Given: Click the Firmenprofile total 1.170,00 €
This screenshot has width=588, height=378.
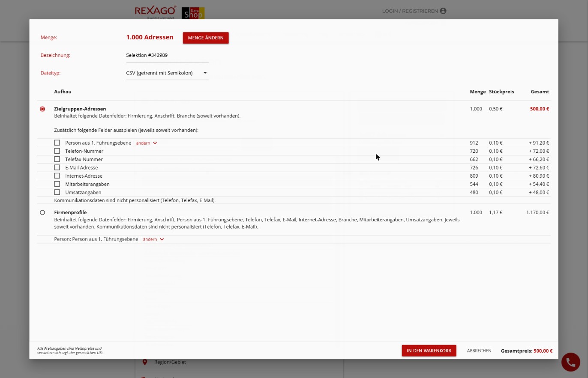Looking at the screenshot, I should coord(538,212).
